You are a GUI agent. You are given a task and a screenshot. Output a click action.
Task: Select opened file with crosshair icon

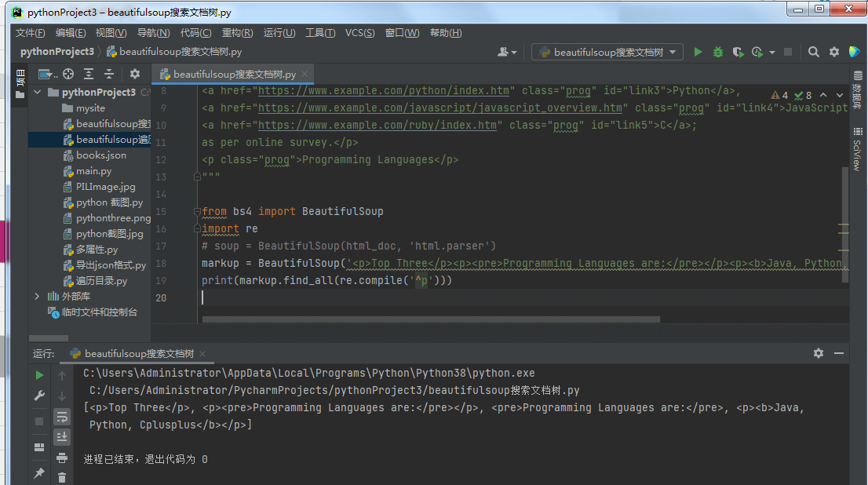click(68, 74)
